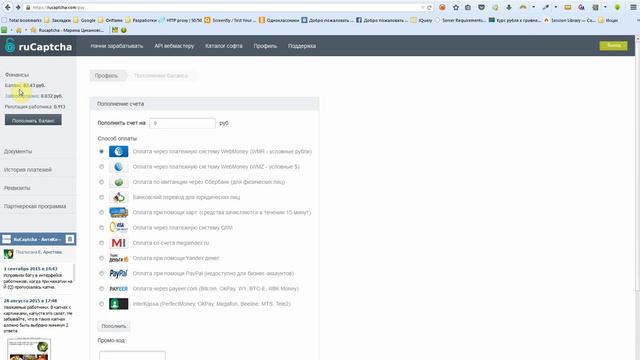The width and height of the screenshot is (640, 360).
Task: Click the VK post image thumbnail
Action: pos(29,349)
